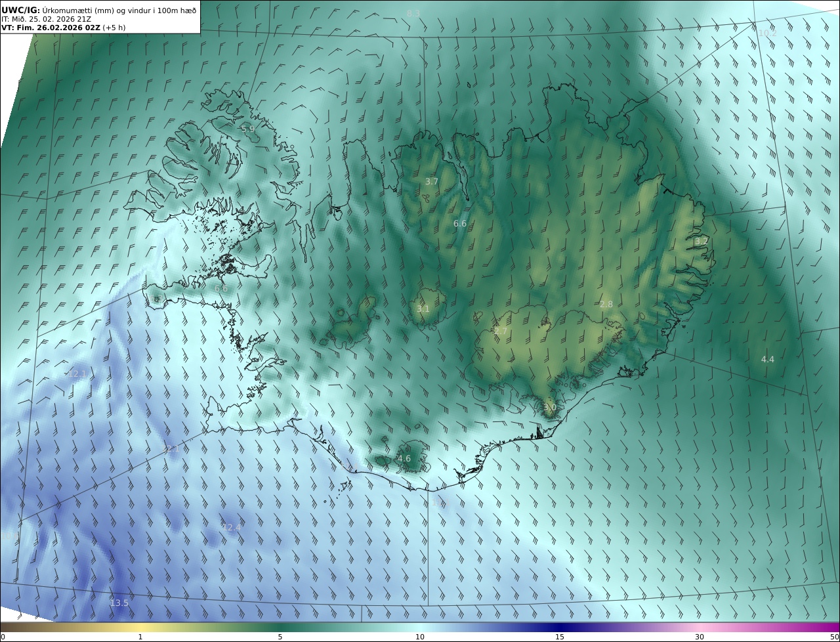Click the 3.1 value on the central glacier
Image resolution: width=840 pixels, height=642 pixels.
tap(423, 309)
